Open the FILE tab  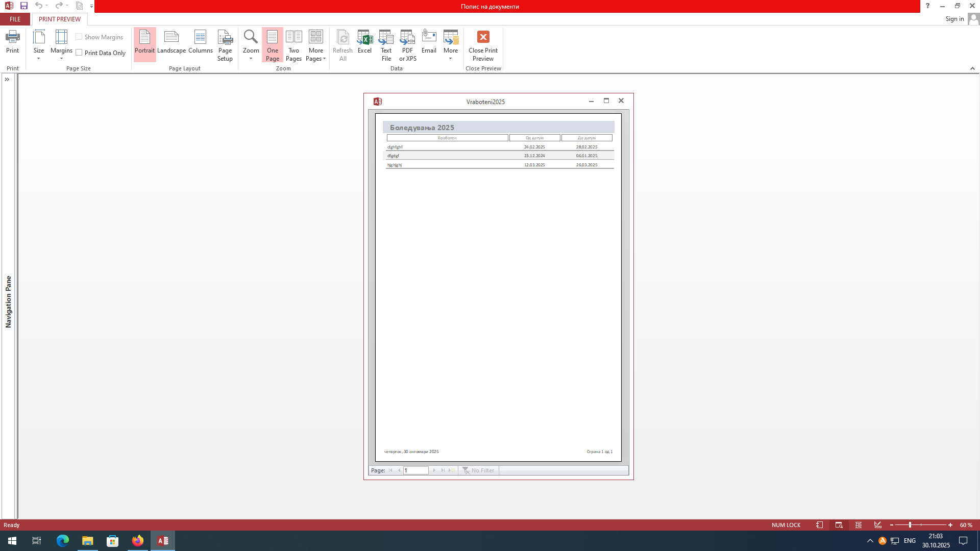tap(15, 19)
